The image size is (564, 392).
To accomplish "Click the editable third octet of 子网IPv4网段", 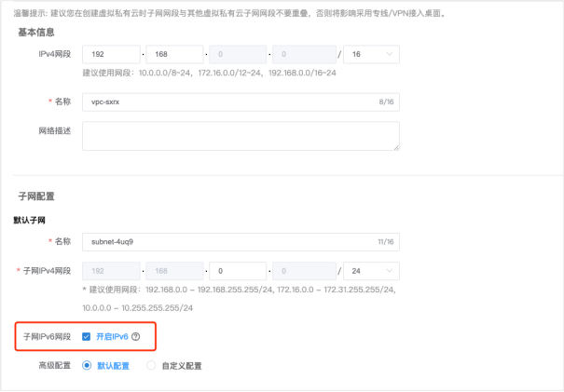I will tap(238, 272).
